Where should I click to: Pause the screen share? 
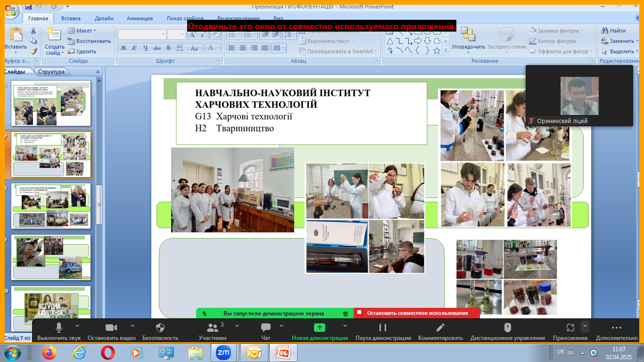[383, 328]
